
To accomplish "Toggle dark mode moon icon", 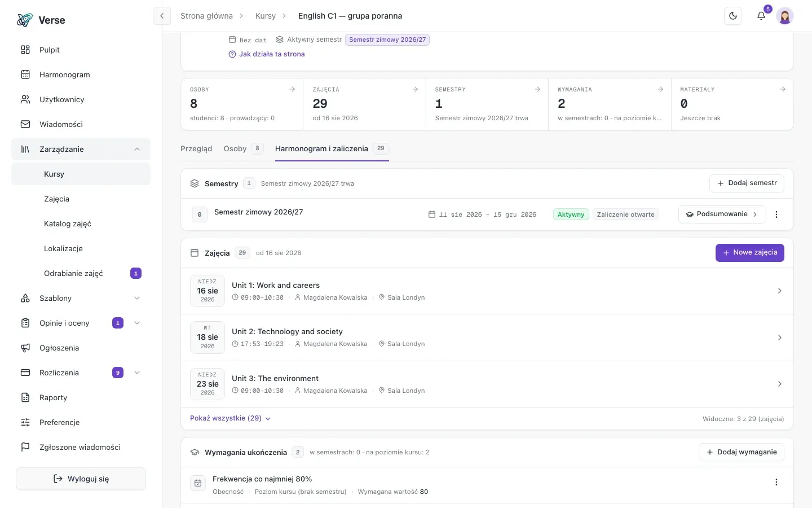I will tap(733, 16).
